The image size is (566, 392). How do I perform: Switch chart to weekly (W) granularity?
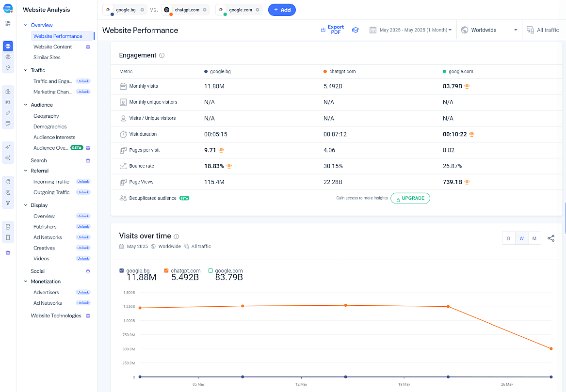click(x=521, y=238)
